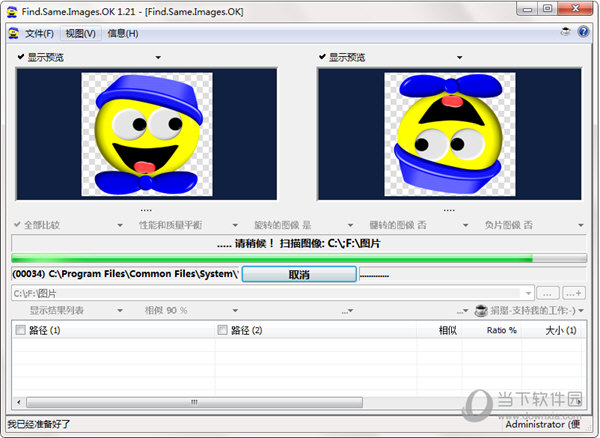Click the coffee cup donate icon
Viewport: 600px width, 438px height.
[481, 311]
